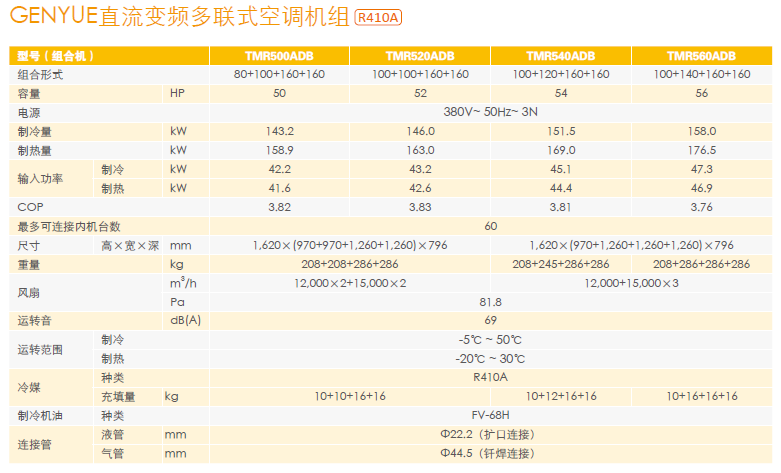
Task: Select the FV-68H refrigerant oil value
Action: click(490, 415)
